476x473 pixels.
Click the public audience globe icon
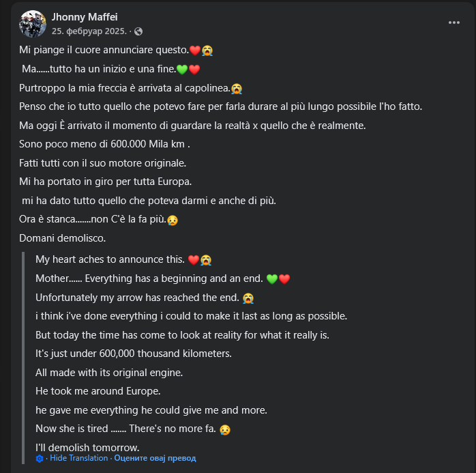[x=138, y=31]
